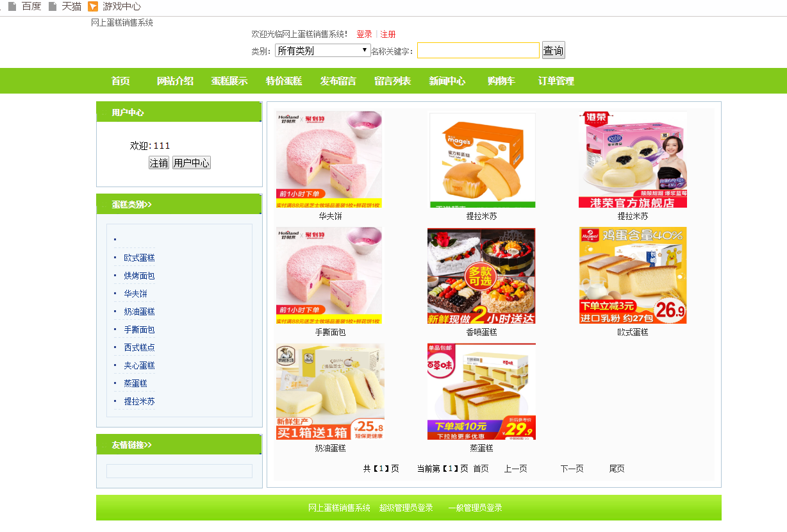Open the 港荣 提拉米苏 product thumbnail
This screenshot has height=532, width=787.
click(633, 160)
